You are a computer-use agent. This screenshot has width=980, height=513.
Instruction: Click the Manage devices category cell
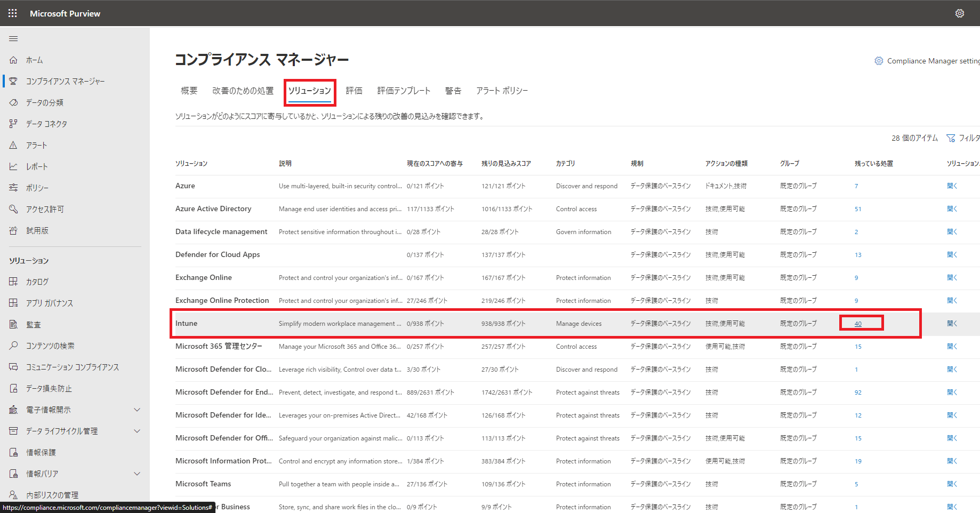tap(579, 324)
